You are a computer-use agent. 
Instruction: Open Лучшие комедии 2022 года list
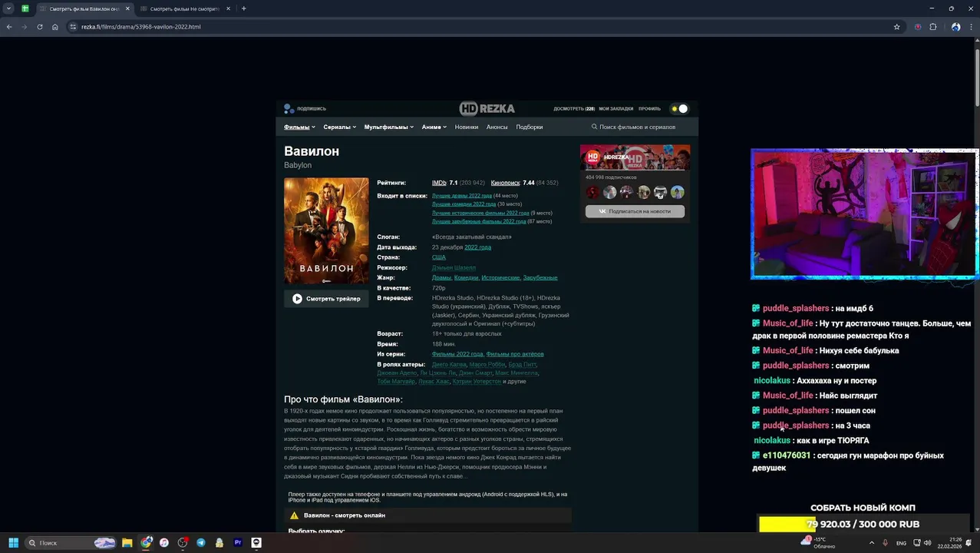464,204
